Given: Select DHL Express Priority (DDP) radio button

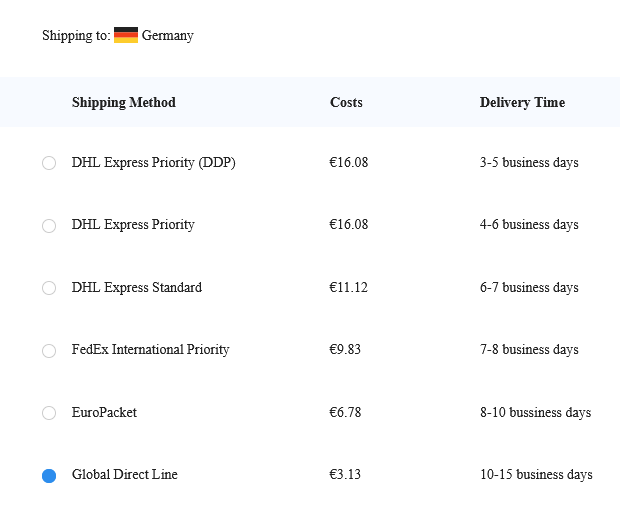Looking at the screenshot, I should coord(49,163).
